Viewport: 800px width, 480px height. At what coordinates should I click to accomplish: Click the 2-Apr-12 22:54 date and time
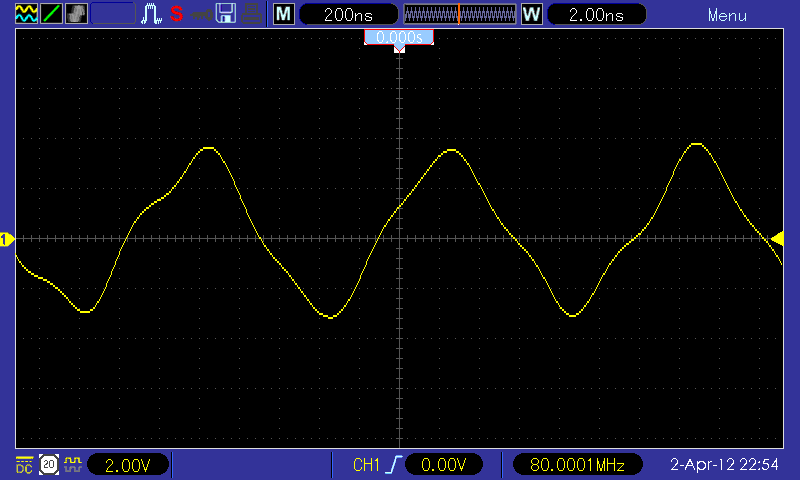pos(724,464)
